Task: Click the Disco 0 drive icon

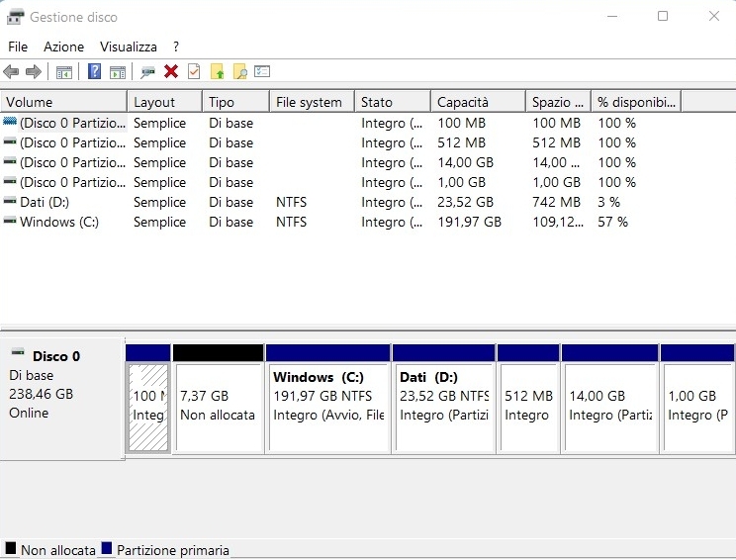Action: pyautogui.click(x=18, y=351)
